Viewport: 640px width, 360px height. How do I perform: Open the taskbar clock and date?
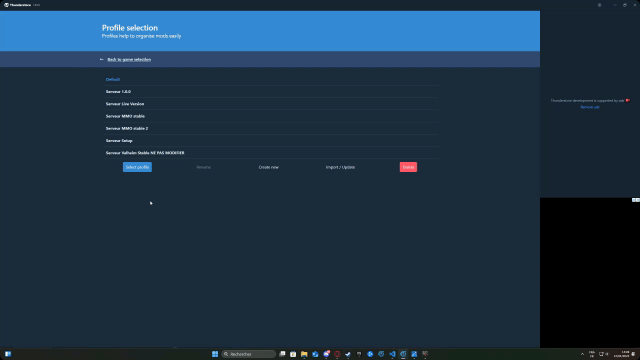(x=622, y=354)
